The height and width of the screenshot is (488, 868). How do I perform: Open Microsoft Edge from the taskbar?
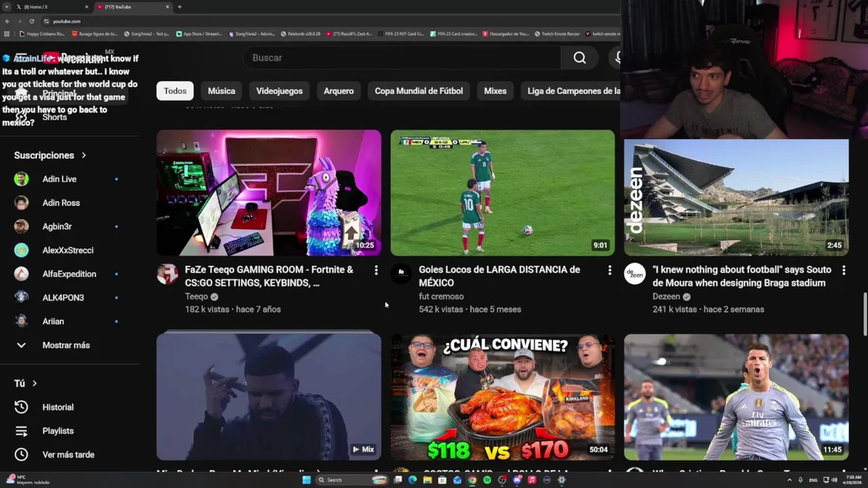412,480
